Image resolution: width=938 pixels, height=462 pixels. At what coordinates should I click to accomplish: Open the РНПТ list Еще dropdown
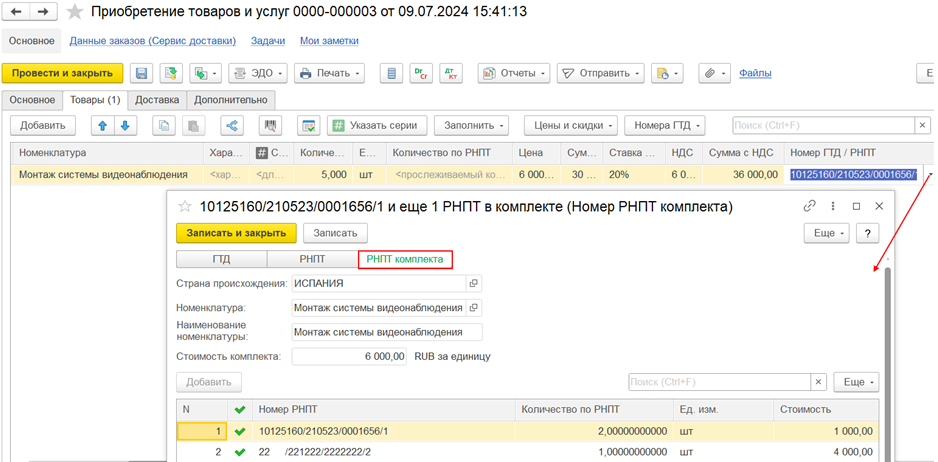[857, 382]
